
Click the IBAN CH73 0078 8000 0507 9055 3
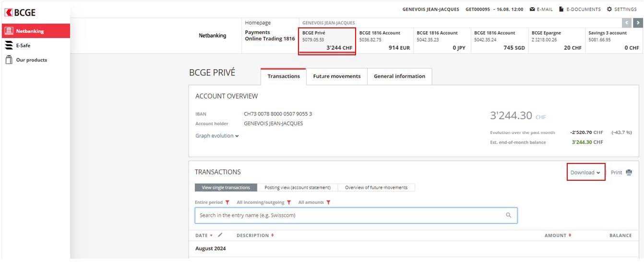[x=278, y=114]
